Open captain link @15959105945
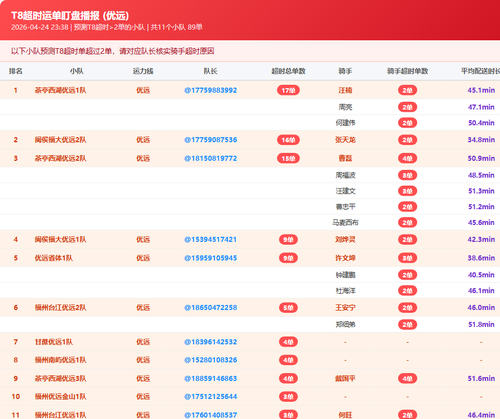The height and width of the screenshot is (419, 500). point(211,258)
